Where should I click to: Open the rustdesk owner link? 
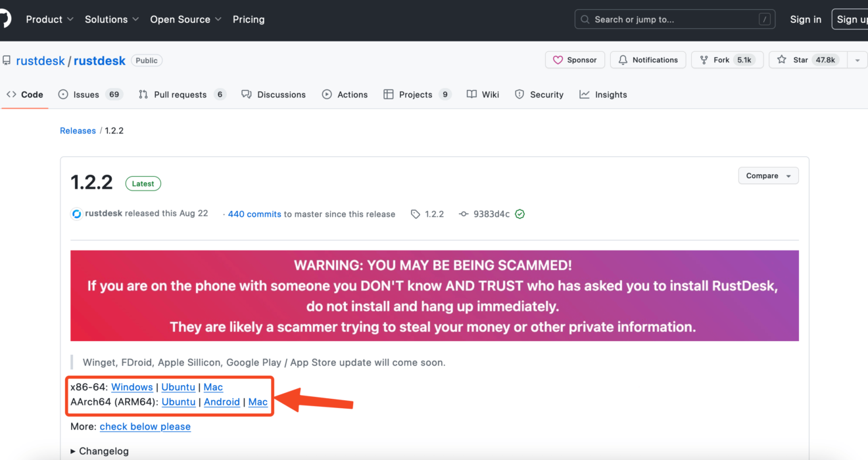pyautogui.click(x=41, y=60)
